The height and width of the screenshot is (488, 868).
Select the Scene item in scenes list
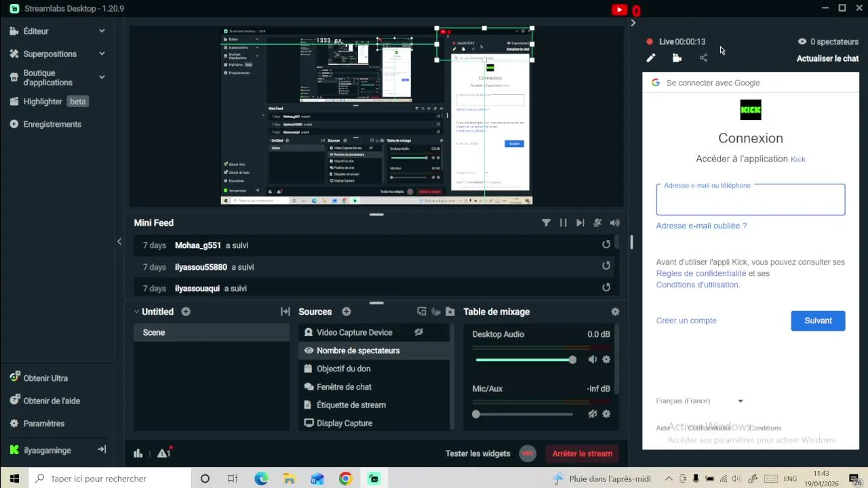pyautogui.click(x=212, y=333)
